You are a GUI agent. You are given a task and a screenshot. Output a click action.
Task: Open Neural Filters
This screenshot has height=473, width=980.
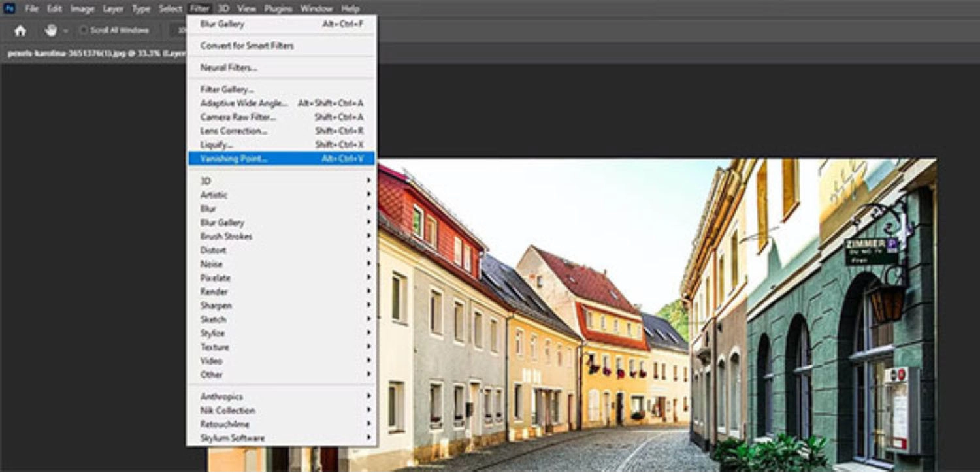click(x=282, y=67)
